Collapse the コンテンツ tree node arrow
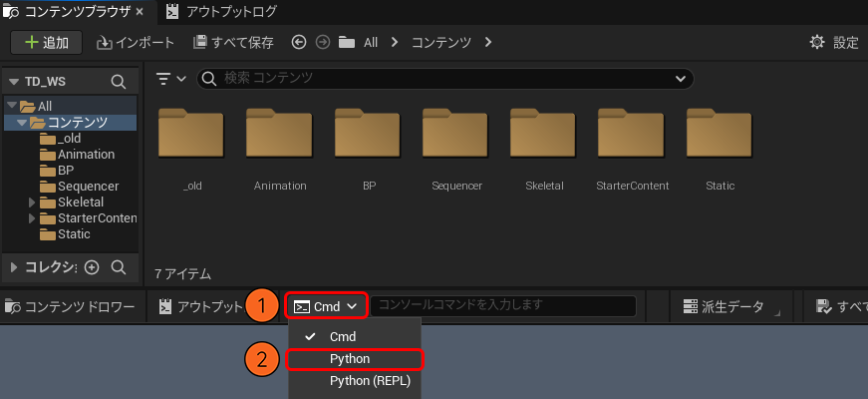868x399 pixels. point(22,122)
